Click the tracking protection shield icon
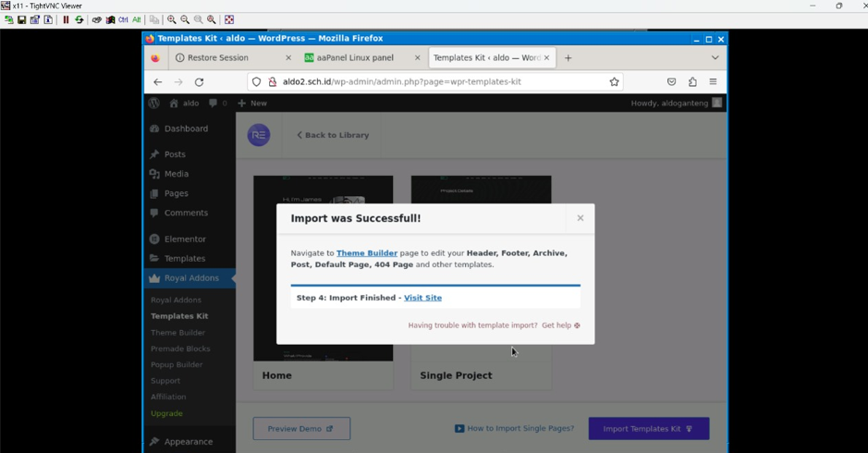Image resolution: width=868 pixels, height=453 pixels. pos(256,82)
